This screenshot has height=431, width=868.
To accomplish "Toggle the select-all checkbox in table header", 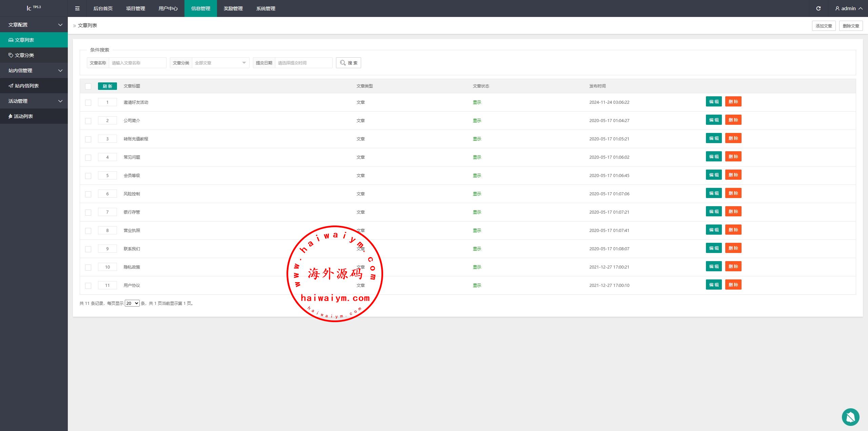I will tap(88, 86).
